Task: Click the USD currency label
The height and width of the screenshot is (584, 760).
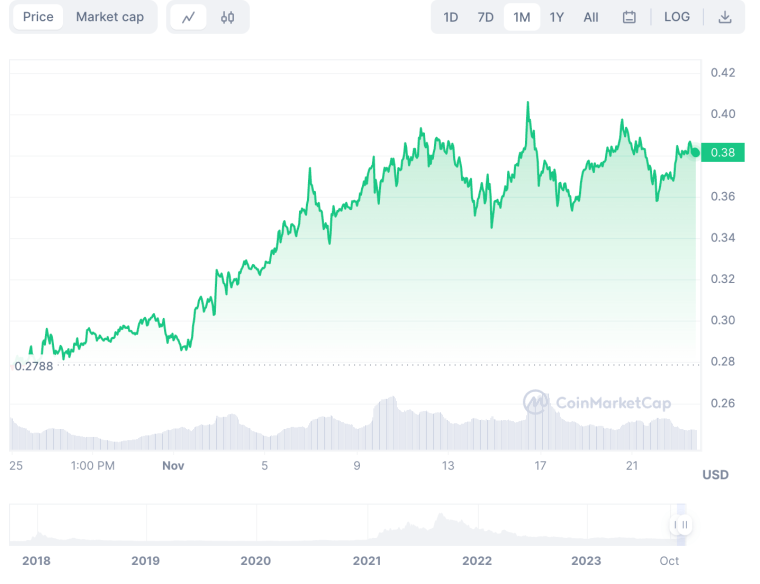Action: coord(715,474)
